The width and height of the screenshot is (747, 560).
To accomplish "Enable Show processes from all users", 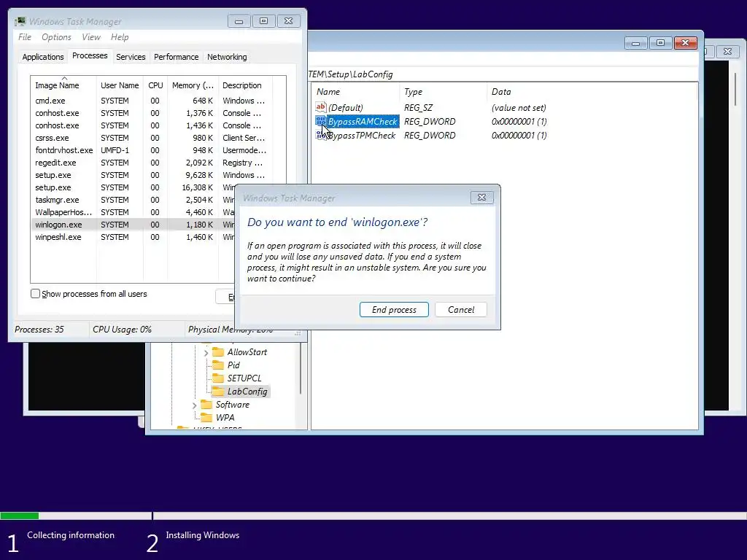I will coord(35,294).
